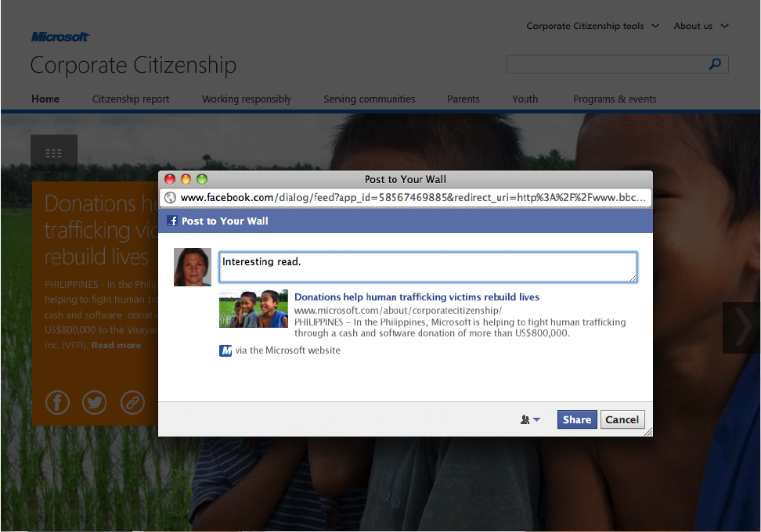Click inside the 'Interesting read' message field
The height and width of the screenshot is (532, 761).
point(428,266)
